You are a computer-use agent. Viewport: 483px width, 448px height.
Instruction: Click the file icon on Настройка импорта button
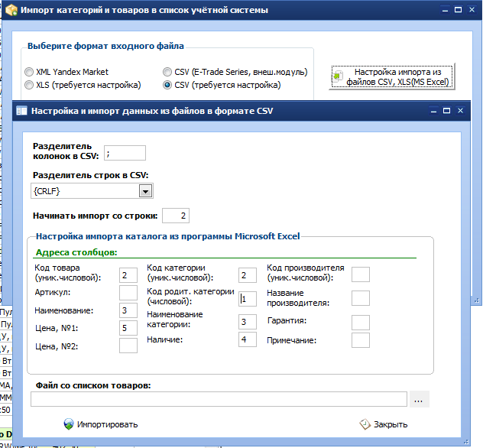tap(339, 76)
